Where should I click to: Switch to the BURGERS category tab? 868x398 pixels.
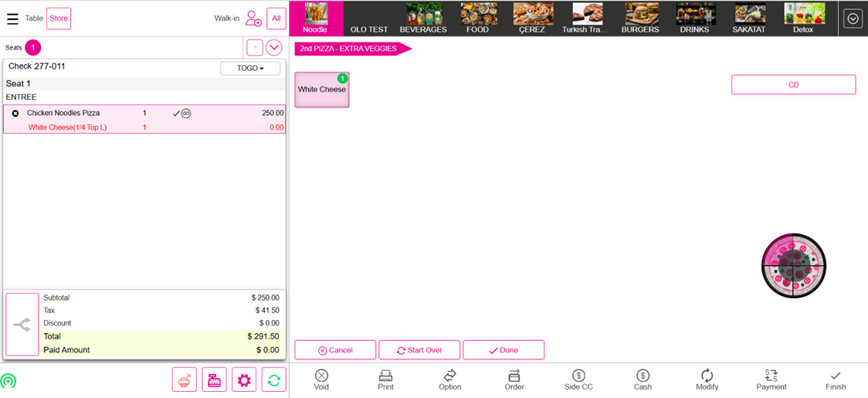640,19
